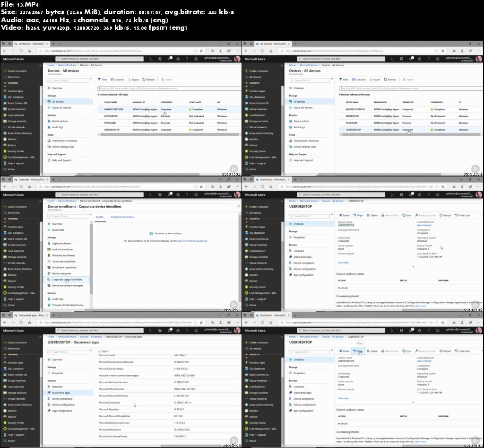Image resolution: width=484 pixels, height=448 pixels.
Task: Open Hardware in the Discovered apps frame
Action: (57, 387)
